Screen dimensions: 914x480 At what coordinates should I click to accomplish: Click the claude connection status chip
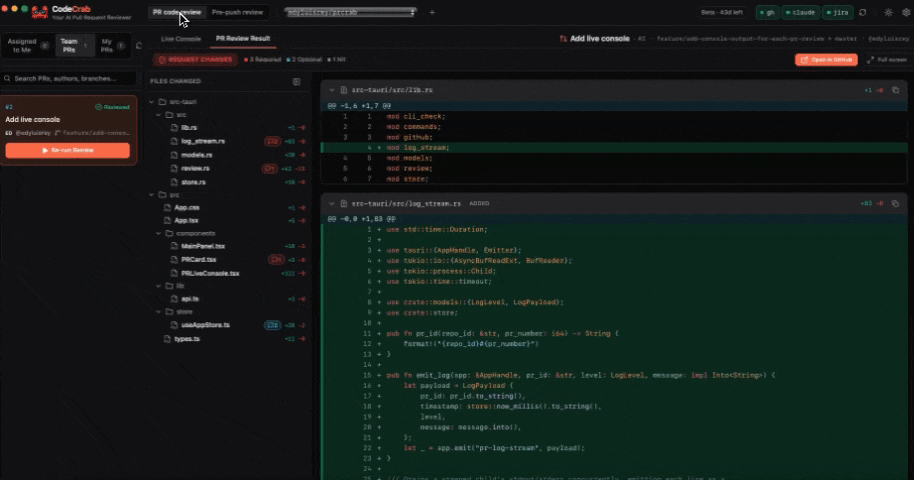(801, 12)
